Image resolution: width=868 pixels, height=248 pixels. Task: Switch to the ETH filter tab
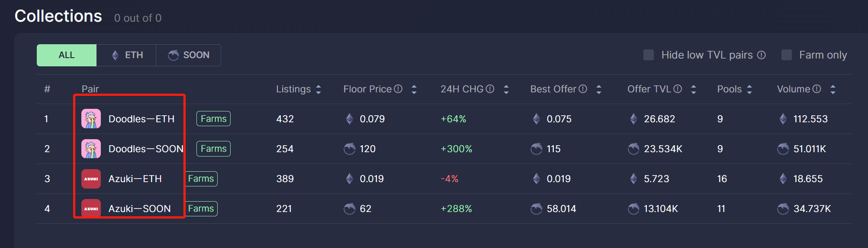[x=126, y=55]
